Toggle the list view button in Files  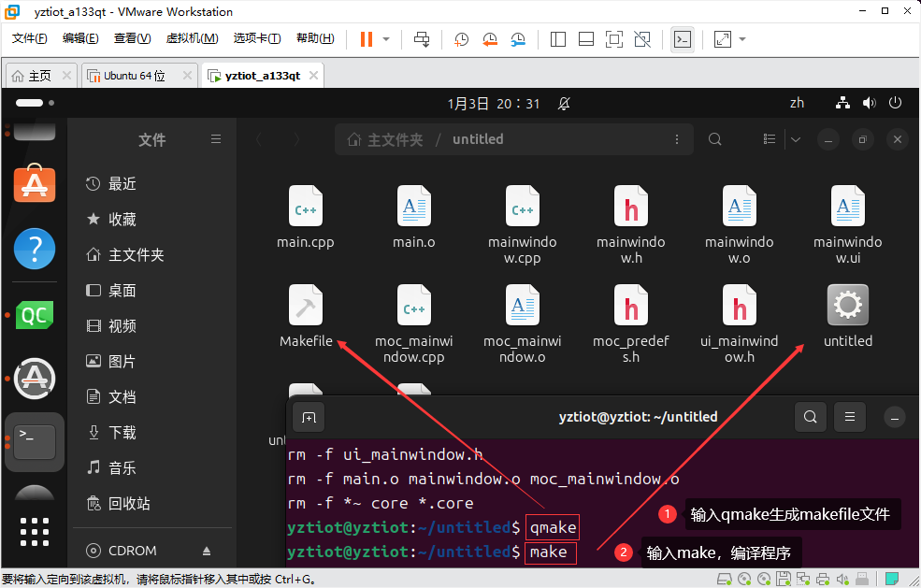pyautogui.click(x=770, y=139)
